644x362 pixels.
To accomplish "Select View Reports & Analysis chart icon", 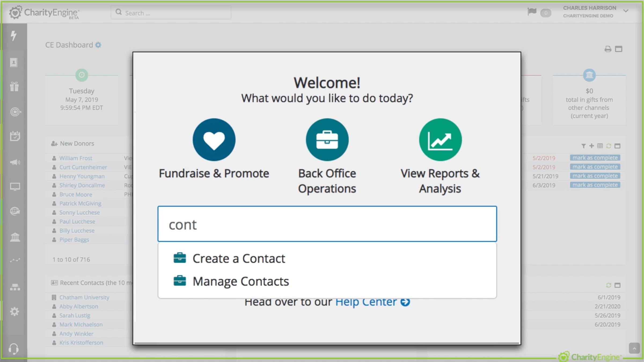I will [440, 140].
